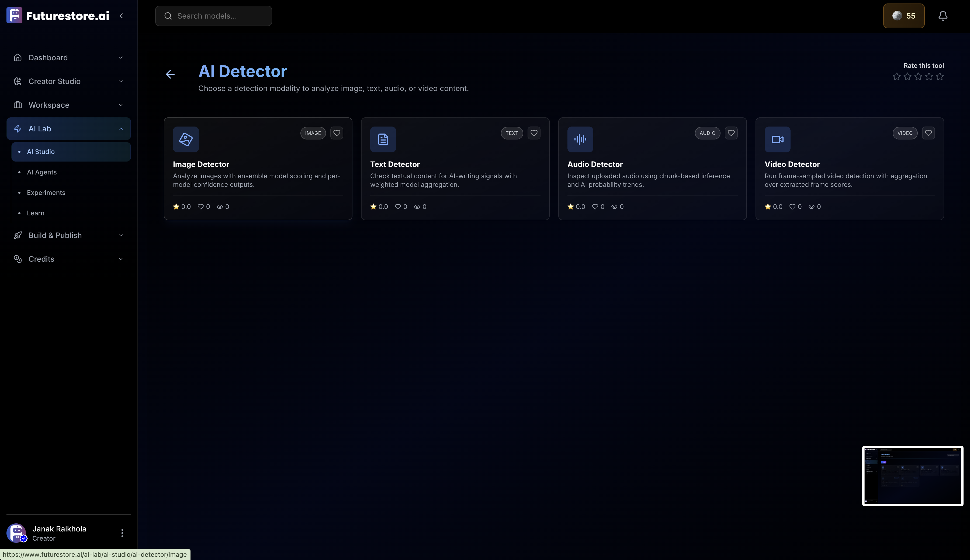Click Audio Detector views eye count
Image resolution: width=970 pixels, height=560 pixels.
[x=617, y=207]
